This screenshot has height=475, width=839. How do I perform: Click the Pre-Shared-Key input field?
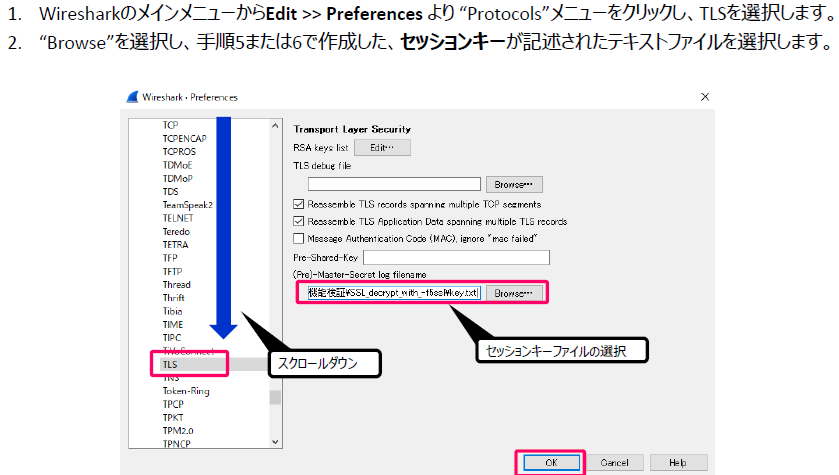pyautogui.click(x=456, y=257)
